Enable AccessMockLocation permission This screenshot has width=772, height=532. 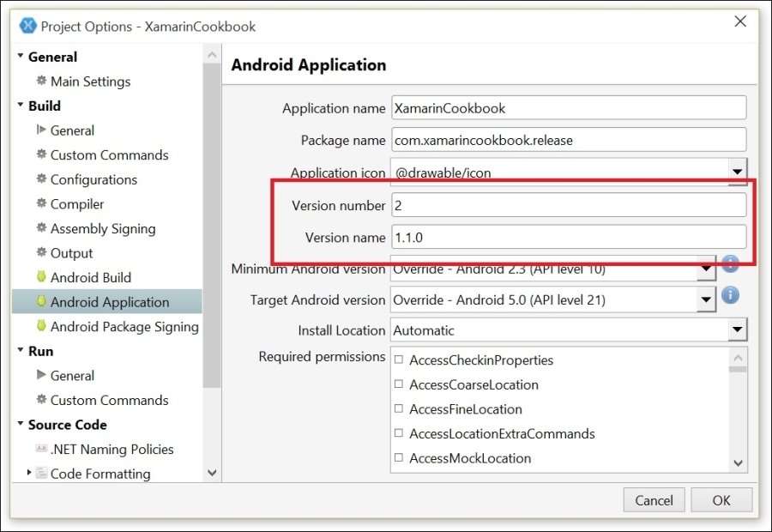pyautogui.click(x=399, y=459)
